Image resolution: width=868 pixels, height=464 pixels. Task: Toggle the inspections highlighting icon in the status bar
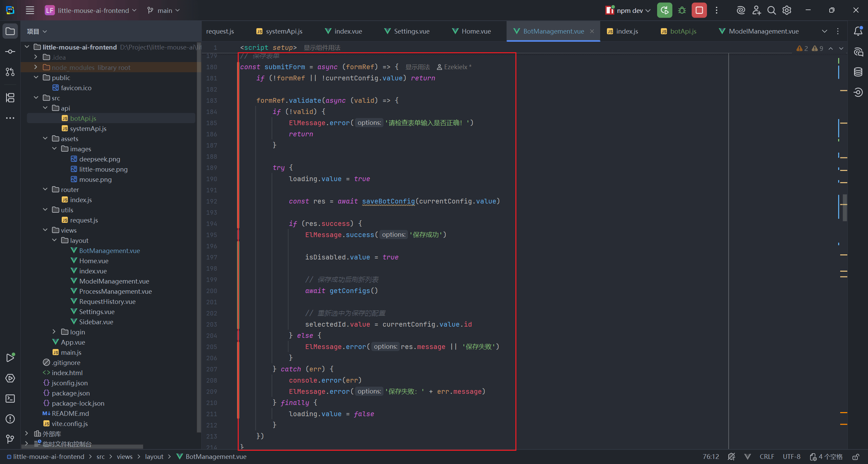pos(731,457)
